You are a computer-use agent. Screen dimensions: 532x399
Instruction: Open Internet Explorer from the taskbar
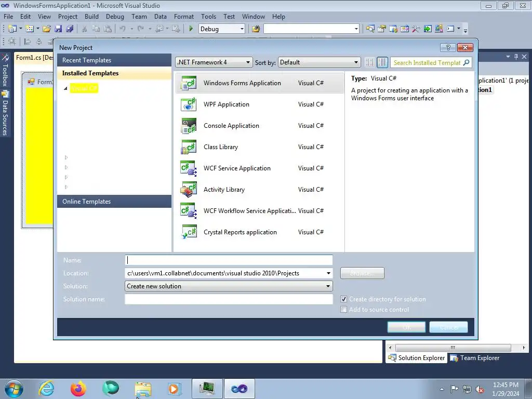click(x=46, y=388)
